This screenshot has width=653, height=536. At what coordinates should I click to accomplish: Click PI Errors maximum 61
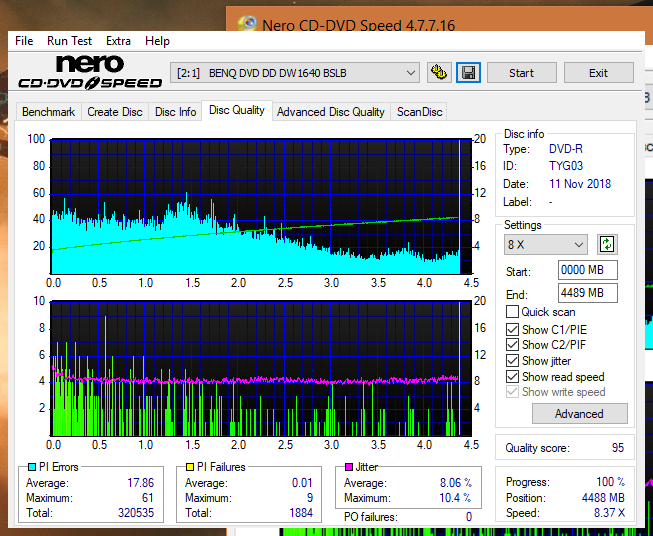coord(147,498)
